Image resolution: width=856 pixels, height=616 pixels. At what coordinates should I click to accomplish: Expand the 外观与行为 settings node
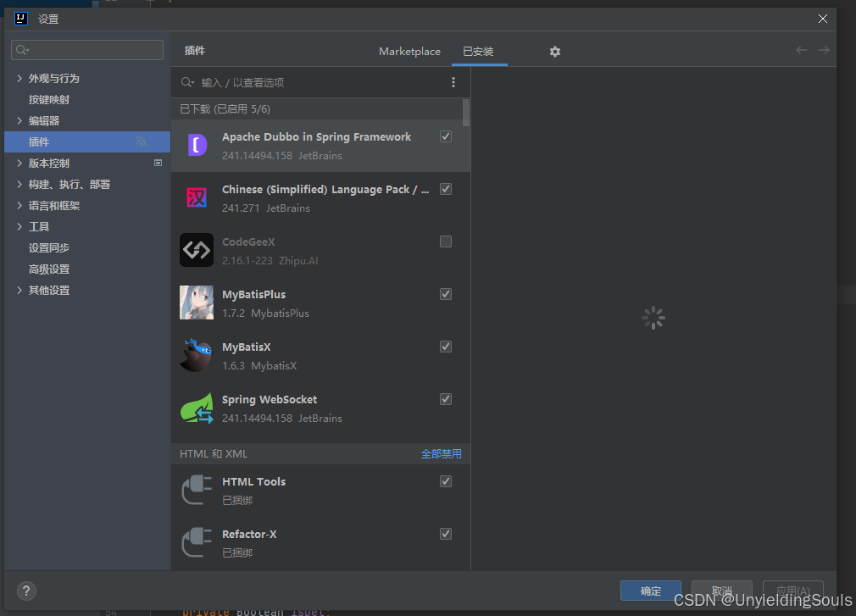(x=19, y=78)
